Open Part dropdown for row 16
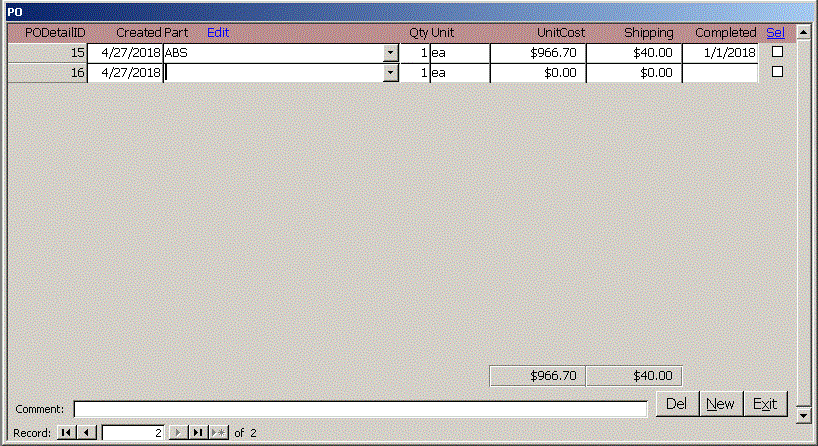The image size is (818, 446). (390, 73)
